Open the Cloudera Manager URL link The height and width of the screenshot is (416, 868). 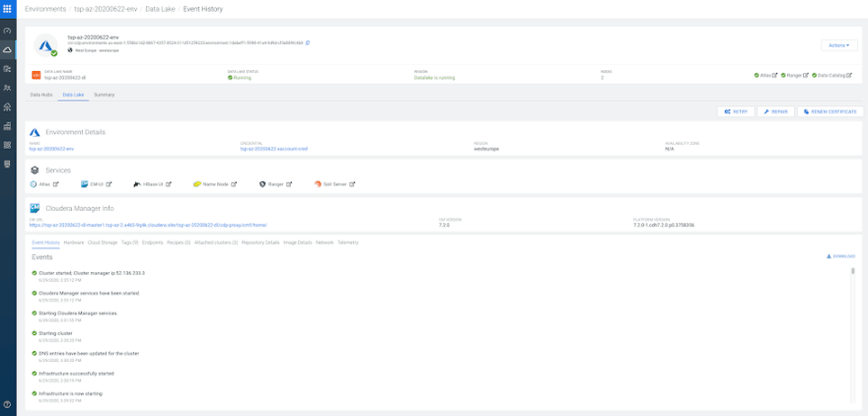coord(148,226)
